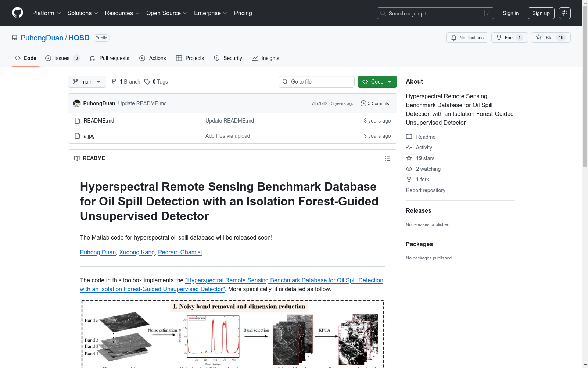This screenshot has height=368, width=588.
Task: Expand the main branch dropdown
Action: coord(87,82)
